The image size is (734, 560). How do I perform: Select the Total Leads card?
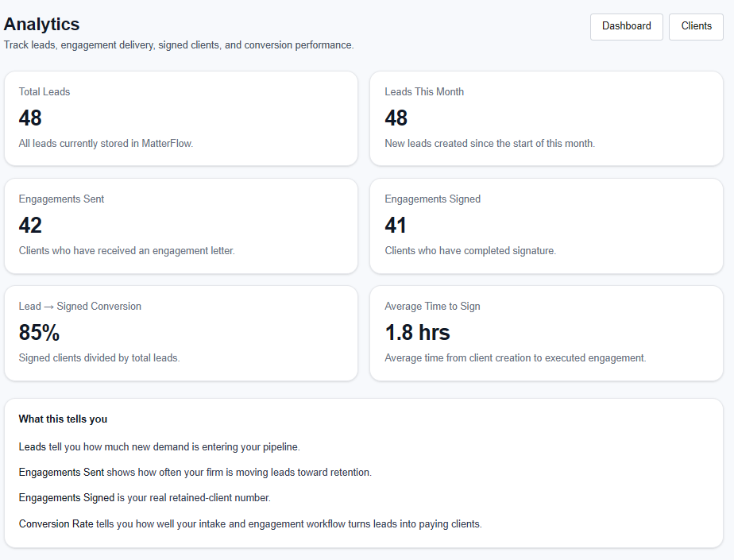coord(181,118)
